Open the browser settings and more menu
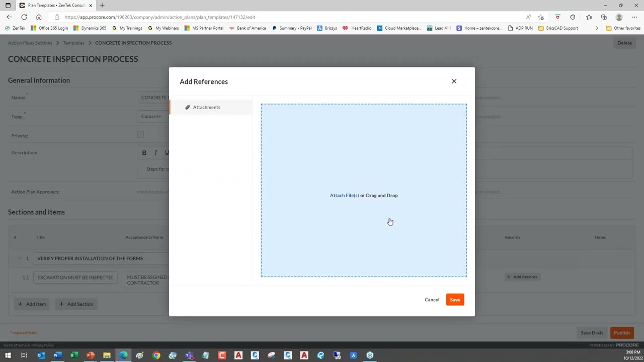The height and width of the screenshot is (362, 644). pos(634,17)
